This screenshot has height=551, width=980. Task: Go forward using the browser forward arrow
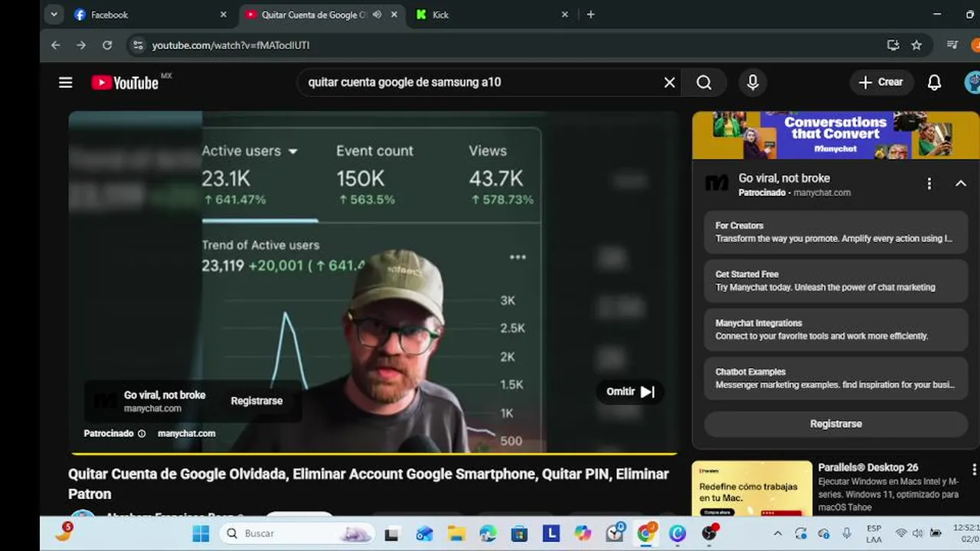(81, 45)
